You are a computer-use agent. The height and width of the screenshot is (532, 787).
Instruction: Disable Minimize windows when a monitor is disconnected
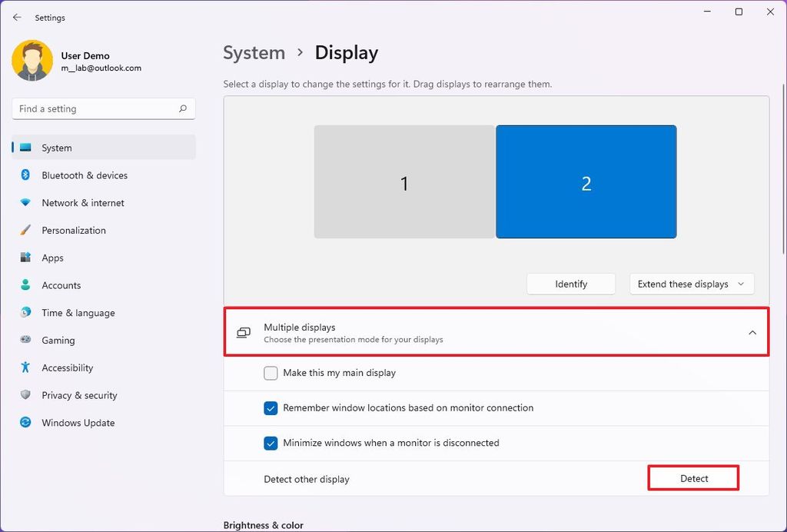(x=271, y=443)
